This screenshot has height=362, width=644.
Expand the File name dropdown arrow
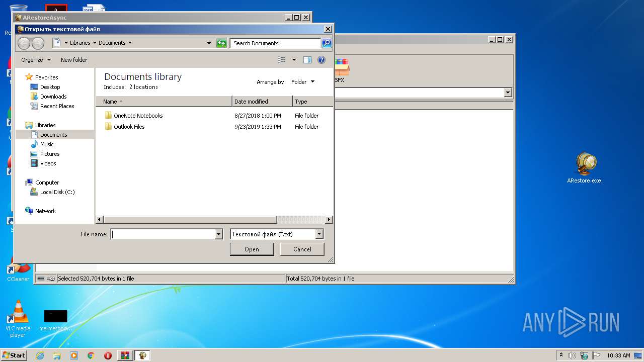point(218,234)
